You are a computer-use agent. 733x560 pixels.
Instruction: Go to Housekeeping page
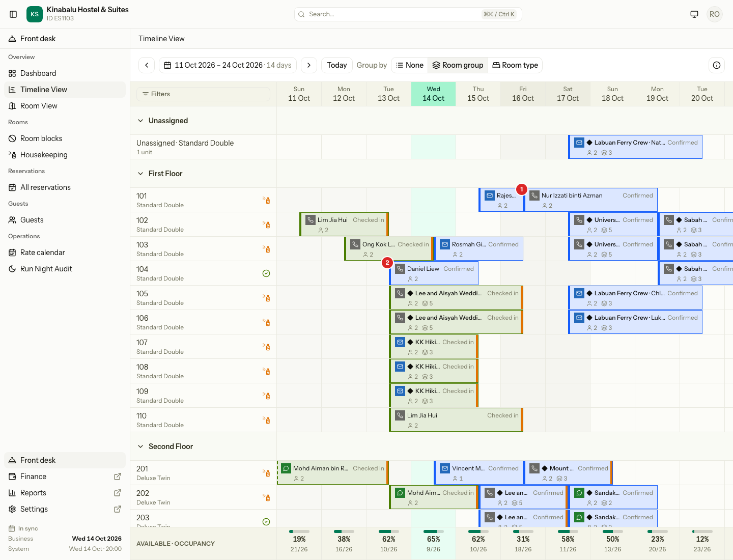pos(65,155)
